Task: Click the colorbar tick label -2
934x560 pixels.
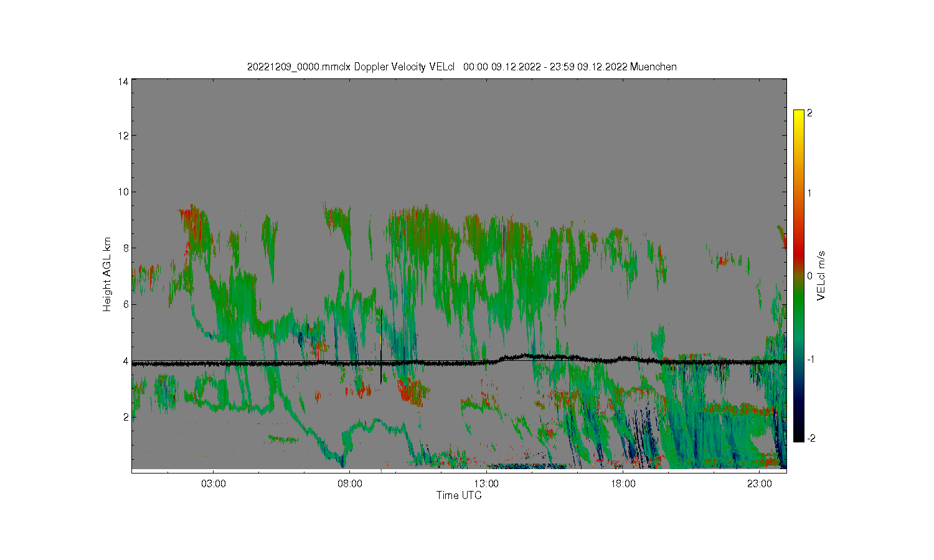Action: [811, 439]
